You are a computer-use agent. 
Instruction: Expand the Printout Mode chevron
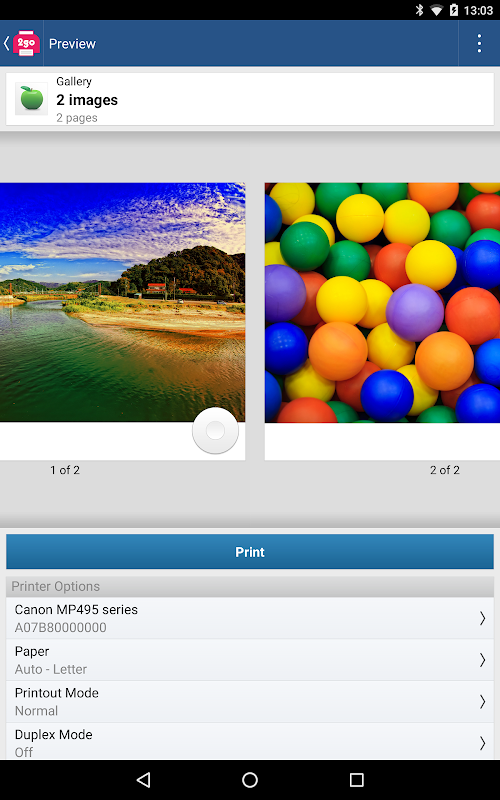pos(482,702)
